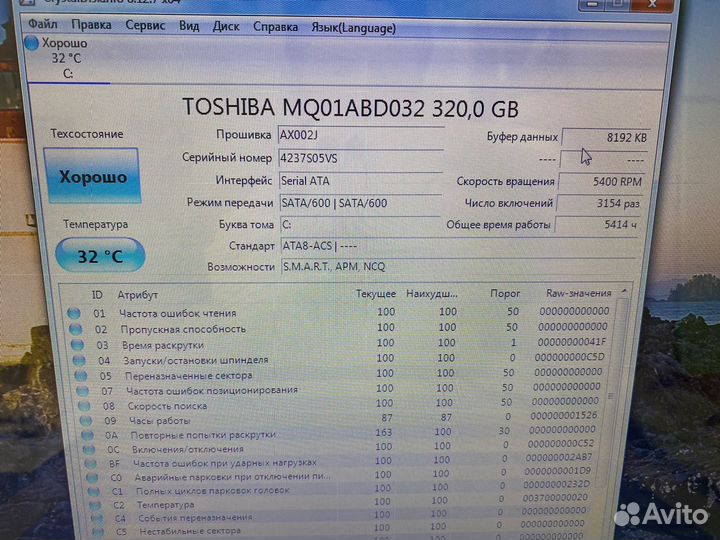Select the Нестабильные сектора row text
The height and width of the screenshot is (540, 720).
pos(190,531)
